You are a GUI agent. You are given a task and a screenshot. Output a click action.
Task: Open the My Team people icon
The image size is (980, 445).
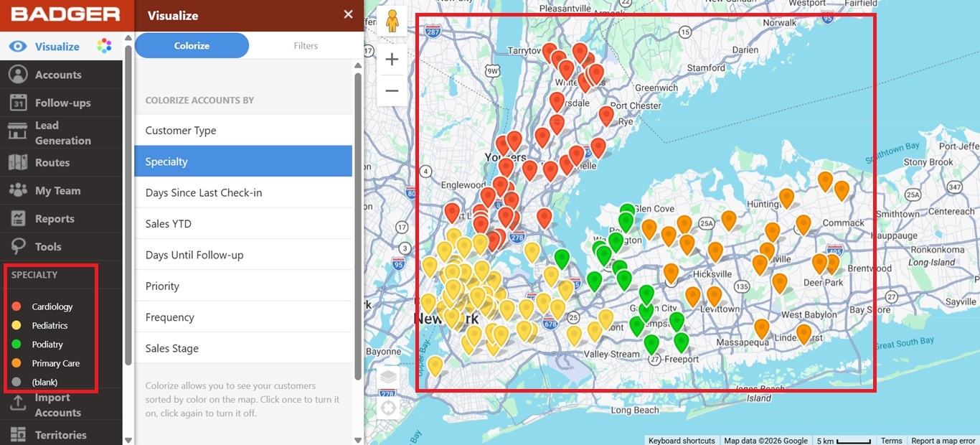tap(18, 190)
